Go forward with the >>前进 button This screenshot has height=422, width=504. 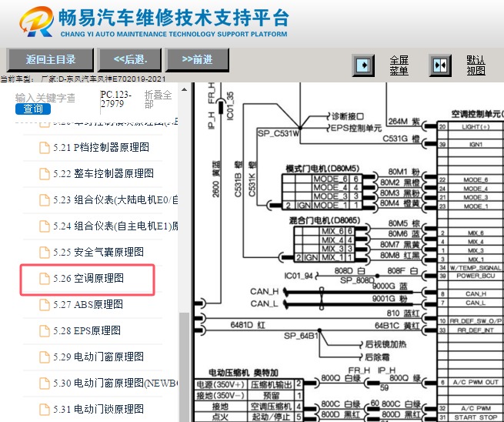[197, 59]
